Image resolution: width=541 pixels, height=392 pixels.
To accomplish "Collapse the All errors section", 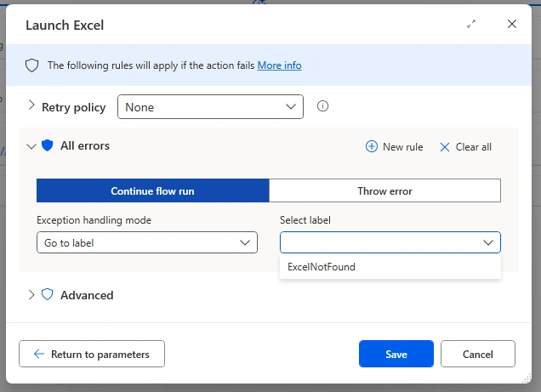I will [x=31, y=146].
